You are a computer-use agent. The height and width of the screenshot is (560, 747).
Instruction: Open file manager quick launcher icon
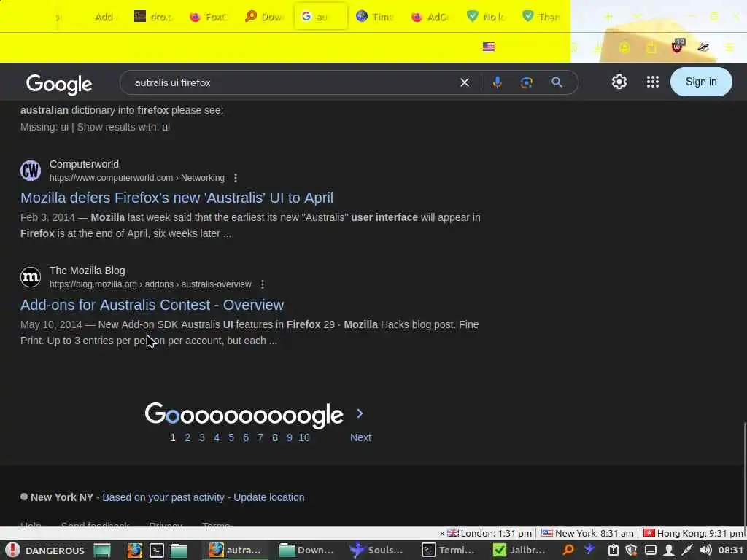tap(179, 551)
